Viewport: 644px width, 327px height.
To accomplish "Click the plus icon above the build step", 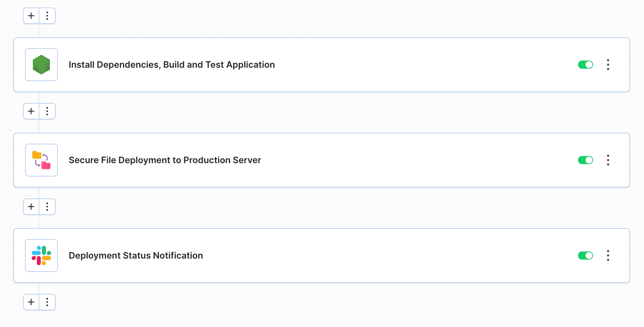I will click(x=31, y=16).
